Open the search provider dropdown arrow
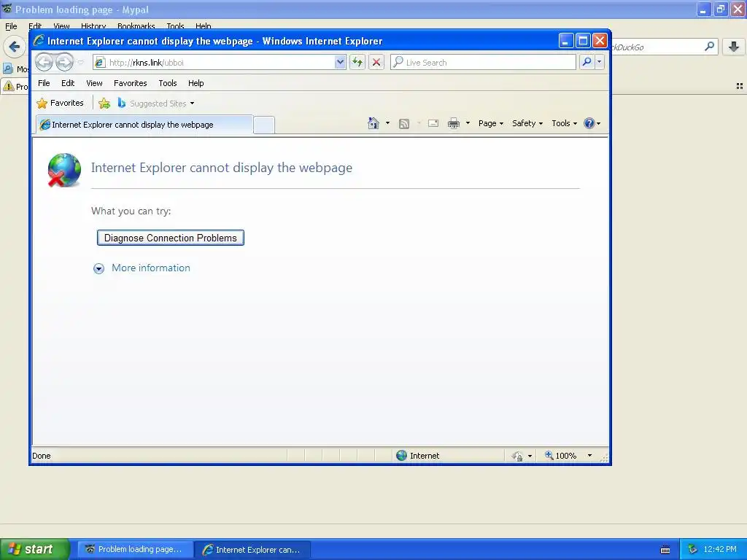The height and width of the screenshot is (560, 747). click(x=600, y=63)
